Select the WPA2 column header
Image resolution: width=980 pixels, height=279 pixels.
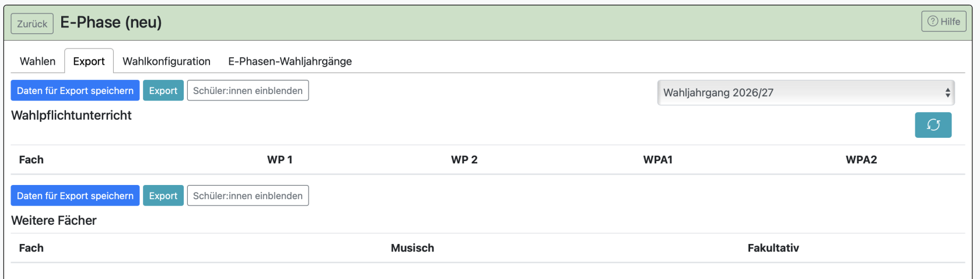pyautogui.click(x=861, y=160)
